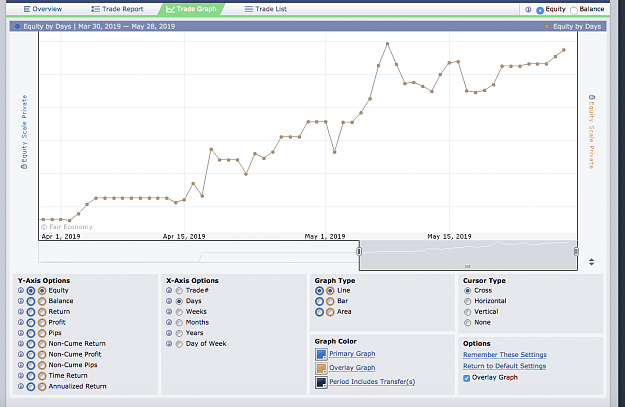Screen dimensions: 625x407
Task: Select blue primary radio for Balance
Action: (31, 301)
